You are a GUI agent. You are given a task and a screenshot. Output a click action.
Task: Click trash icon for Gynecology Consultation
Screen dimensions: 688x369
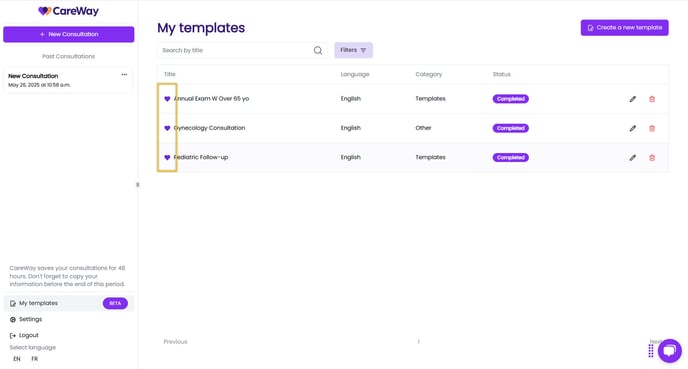(x=652, y=128)
